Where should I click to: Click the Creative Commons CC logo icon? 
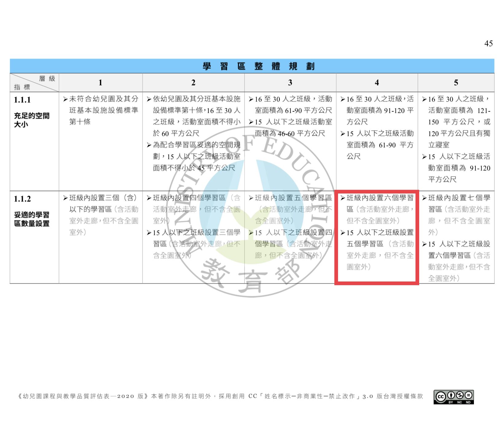pyautogui.click(x=440, y=396)
